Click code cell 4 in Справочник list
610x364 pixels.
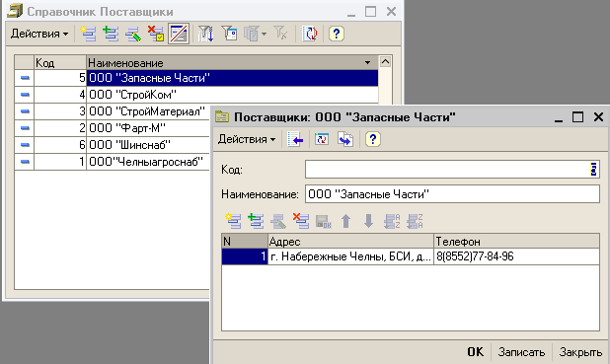point(60,95)
